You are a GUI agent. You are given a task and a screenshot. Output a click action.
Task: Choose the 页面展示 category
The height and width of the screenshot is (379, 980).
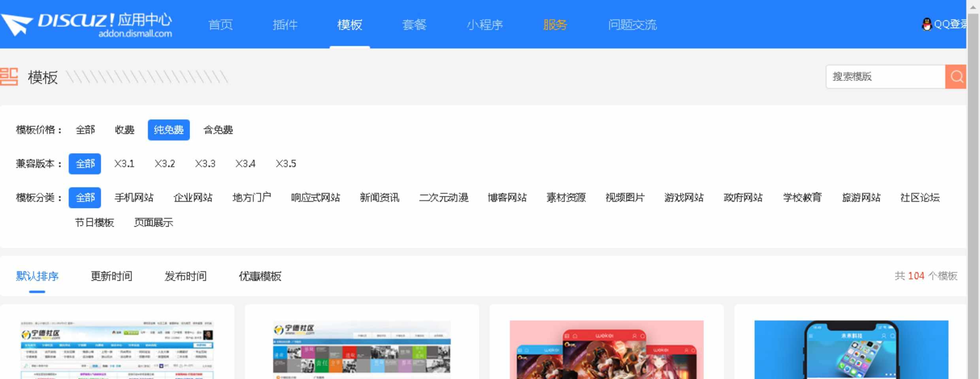(153, 223)
